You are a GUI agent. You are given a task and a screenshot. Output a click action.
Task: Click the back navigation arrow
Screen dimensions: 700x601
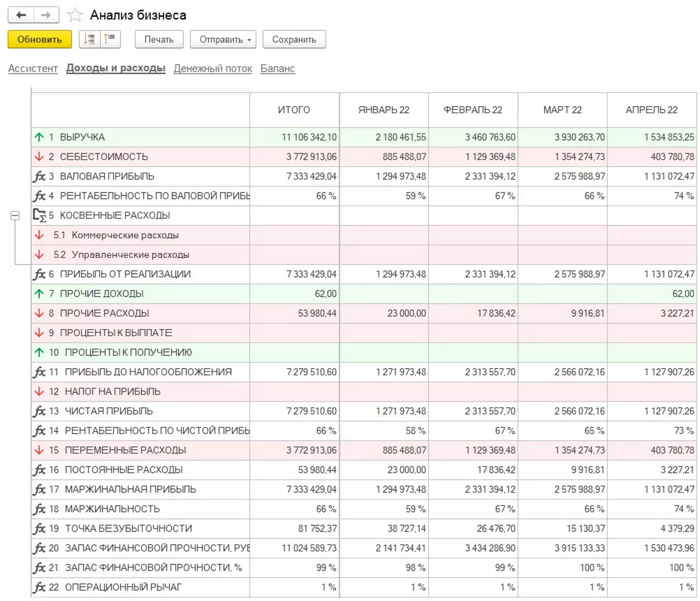[21, 15]
